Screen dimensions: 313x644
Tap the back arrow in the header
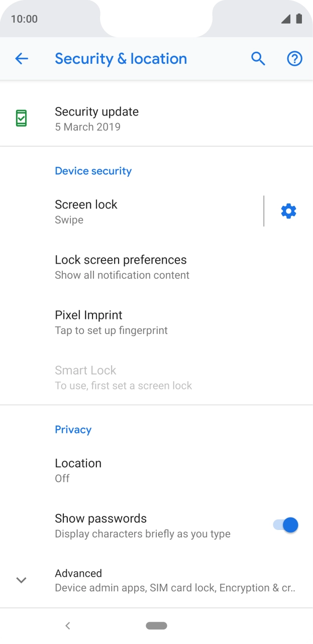point(22,59)
